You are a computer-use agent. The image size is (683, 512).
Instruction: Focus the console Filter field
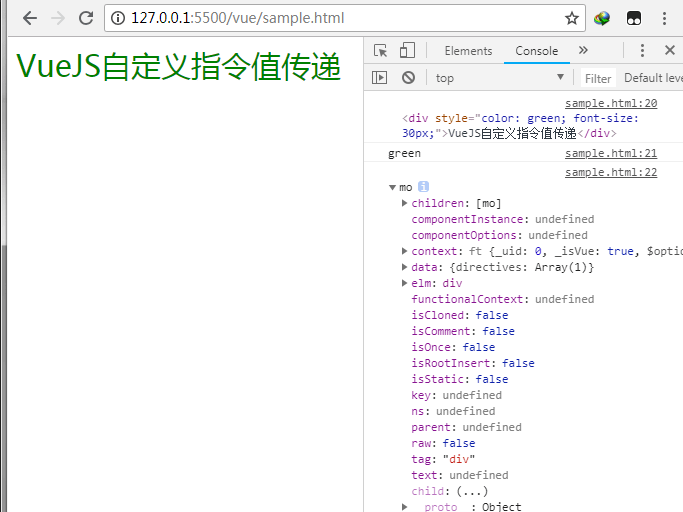tap(598, 78)
